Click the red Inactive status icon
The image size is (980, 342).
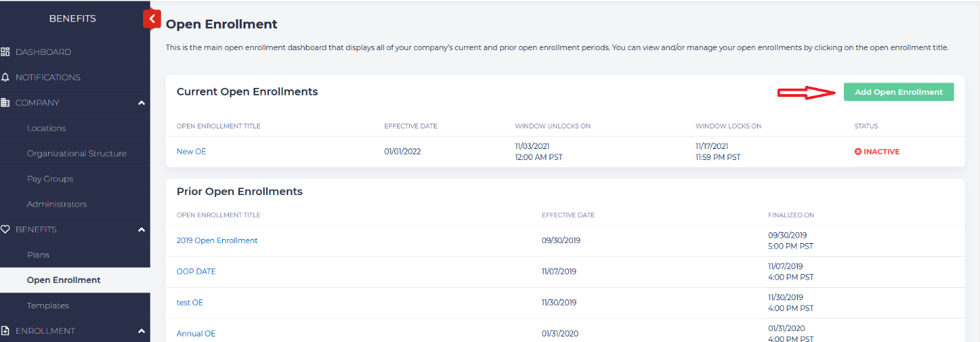(x=858, y=152)
